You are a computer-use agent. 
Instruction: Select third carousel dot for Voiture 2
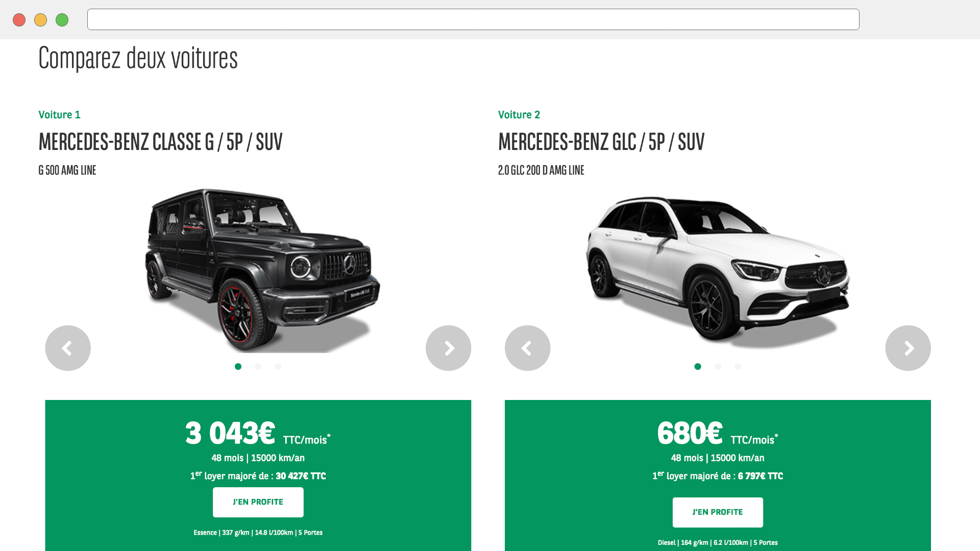[738, 366]
